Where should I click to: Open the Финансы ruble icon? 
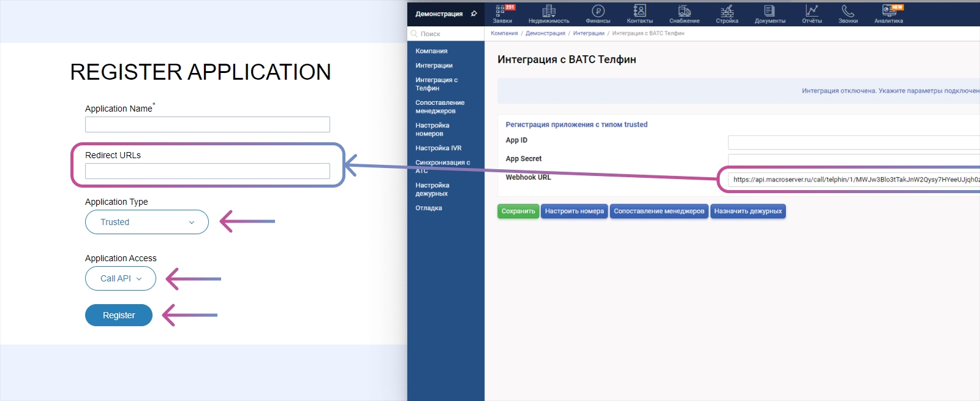point(598,11)
